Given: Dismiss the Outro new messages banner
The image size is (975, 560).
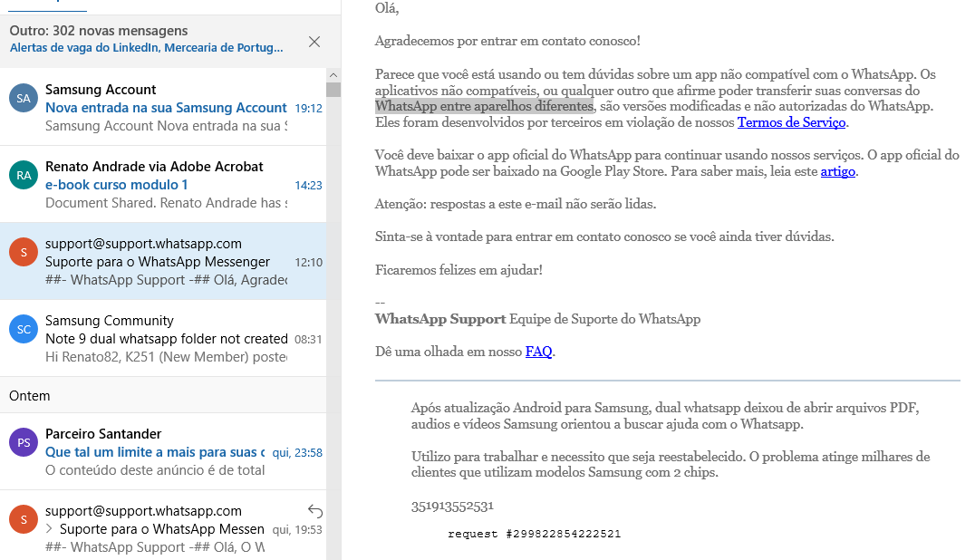Looking at the screenshot, I should 314,42.
